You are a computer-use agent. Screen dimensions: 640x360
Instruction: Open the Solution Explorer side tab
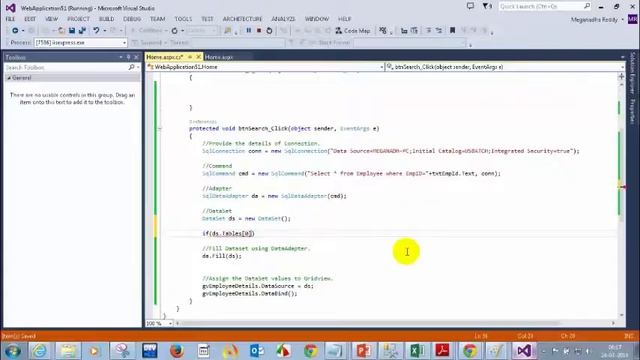coord(633,73)
